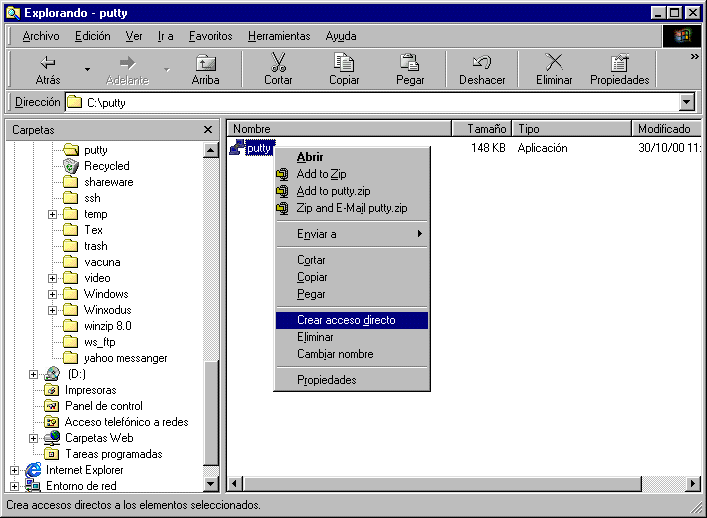Click the Cortar scissors toolbar icon
This screenshot has height=518, width=707.
278,62
